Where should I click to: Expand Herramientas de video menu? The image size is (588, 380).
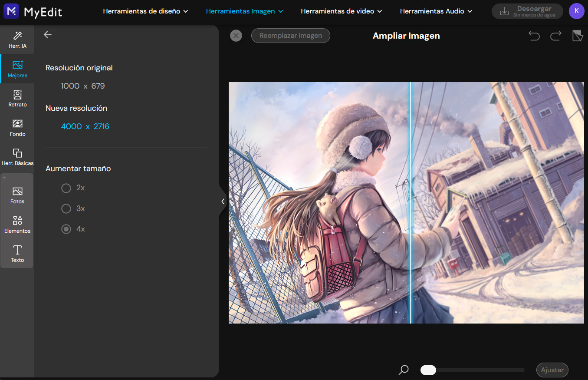342,11
